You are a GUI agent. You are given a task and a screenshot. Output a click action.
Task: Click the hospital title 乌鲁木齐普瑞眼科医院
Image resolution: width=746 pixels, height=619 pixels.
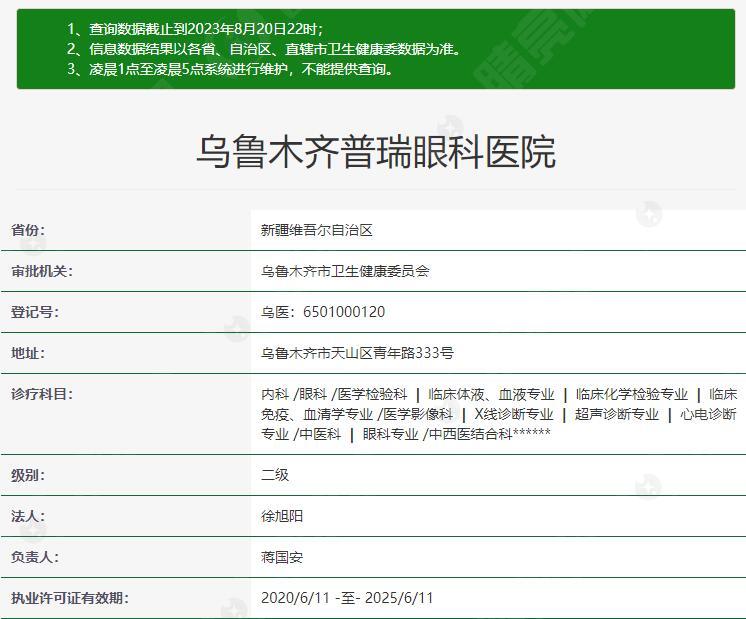(x=376, y=152)
